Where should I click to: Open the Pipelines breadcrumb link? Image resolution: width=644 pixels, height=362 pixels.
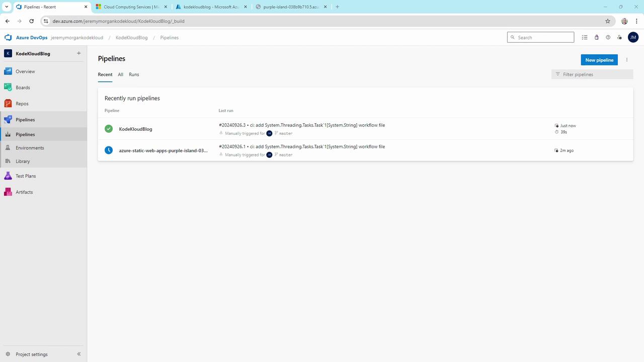170,38
